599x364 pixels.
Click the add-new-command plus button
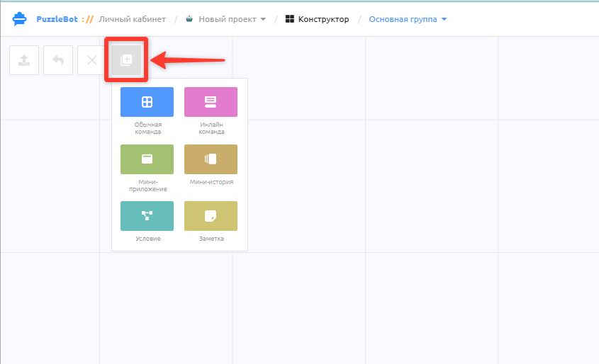click(x=126, y=60)
